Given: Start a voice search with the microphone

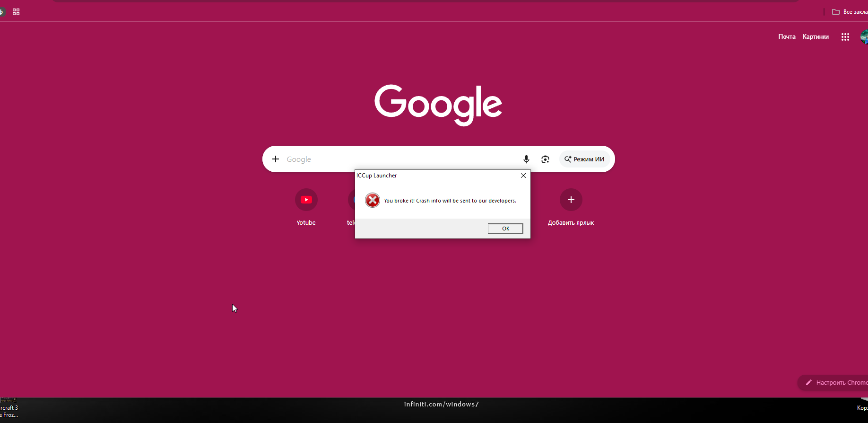Looking at the screenshot, I should pyautogui.click(x=526, y=159).
